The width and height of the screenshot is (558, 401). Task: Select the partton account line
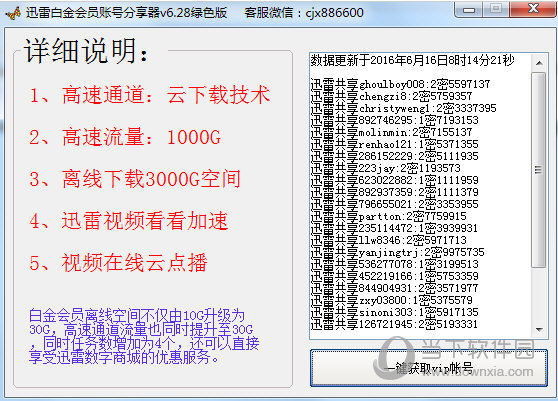point(388,216)
